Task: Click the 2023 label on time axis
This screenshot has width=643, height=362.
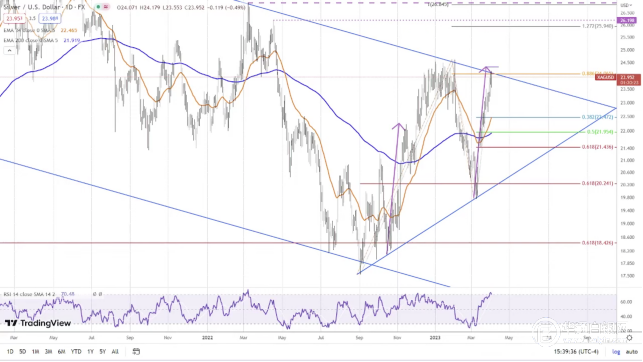Action: point(435,338)
